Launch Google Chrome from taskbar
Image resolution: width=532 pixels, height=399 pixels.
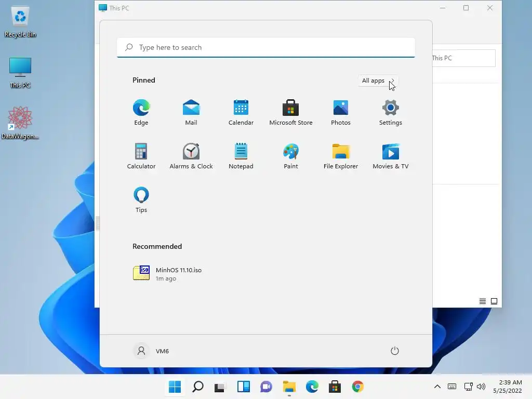click(357, 387)
